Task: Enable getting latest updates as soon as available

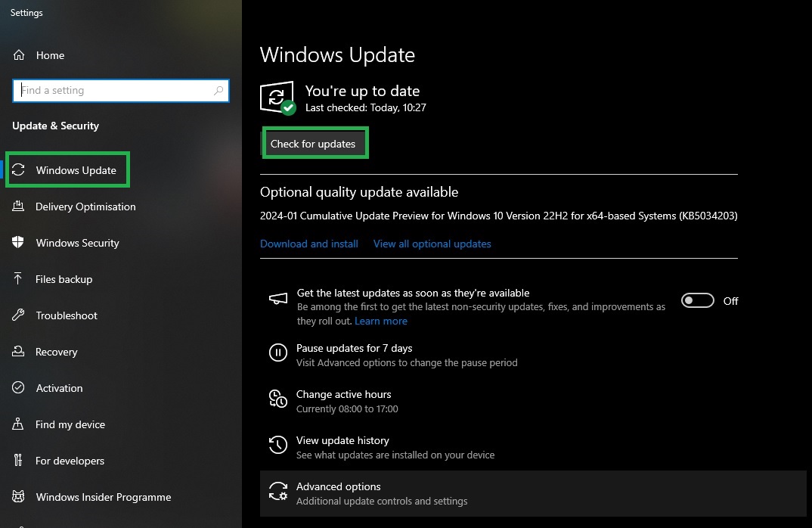Action: (x=697, y=300)
